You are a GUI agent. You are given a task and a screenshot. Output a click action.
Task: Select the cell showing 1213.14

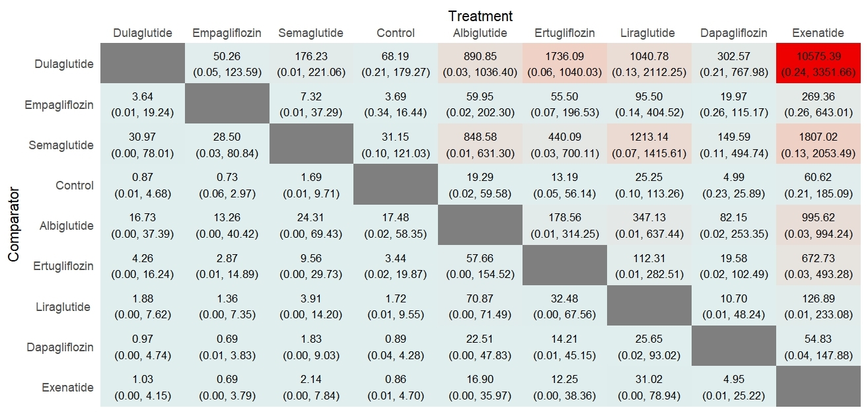649,145
